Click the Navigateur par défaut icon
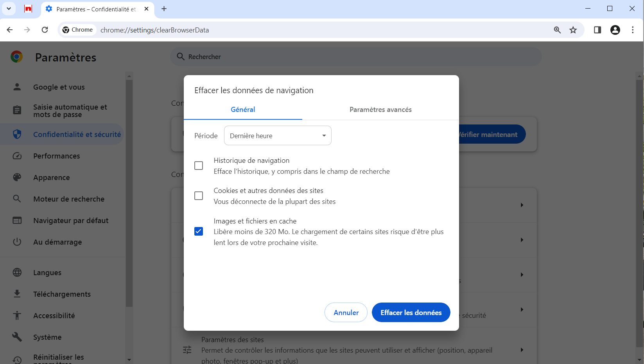 click(x=17, y=220)
